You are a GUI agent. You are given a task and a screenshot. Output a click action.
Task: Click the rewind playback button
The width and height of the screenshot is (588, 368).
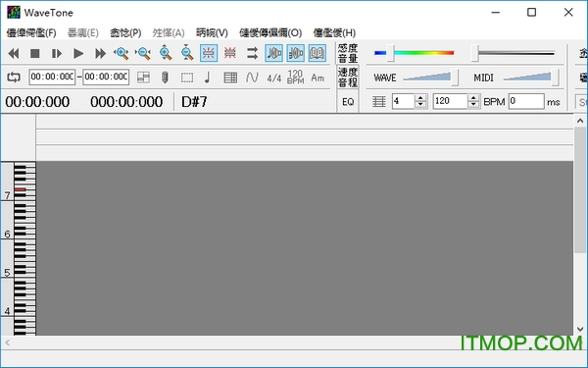click(14, 53)
